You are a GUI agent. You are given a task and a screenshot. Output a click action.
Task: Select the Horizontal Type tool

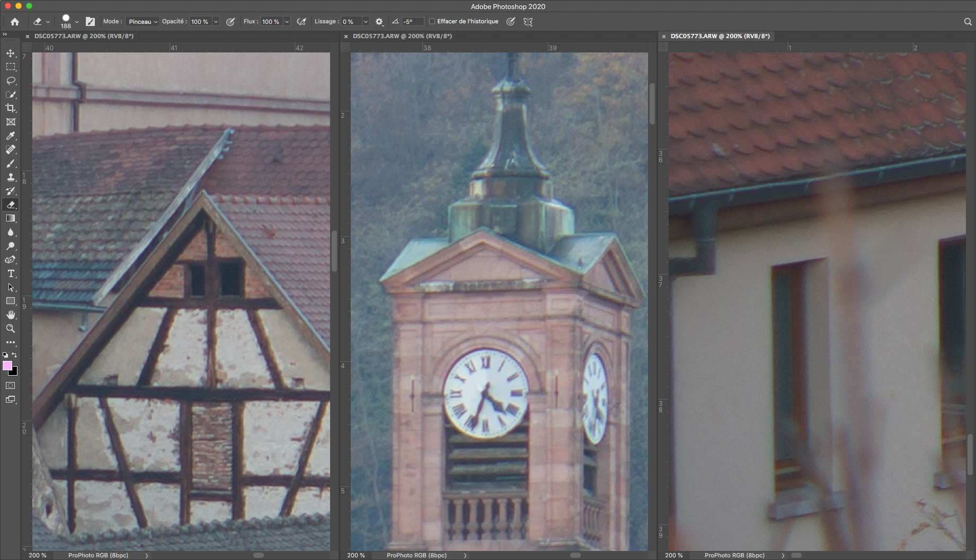tap(11, 274)
